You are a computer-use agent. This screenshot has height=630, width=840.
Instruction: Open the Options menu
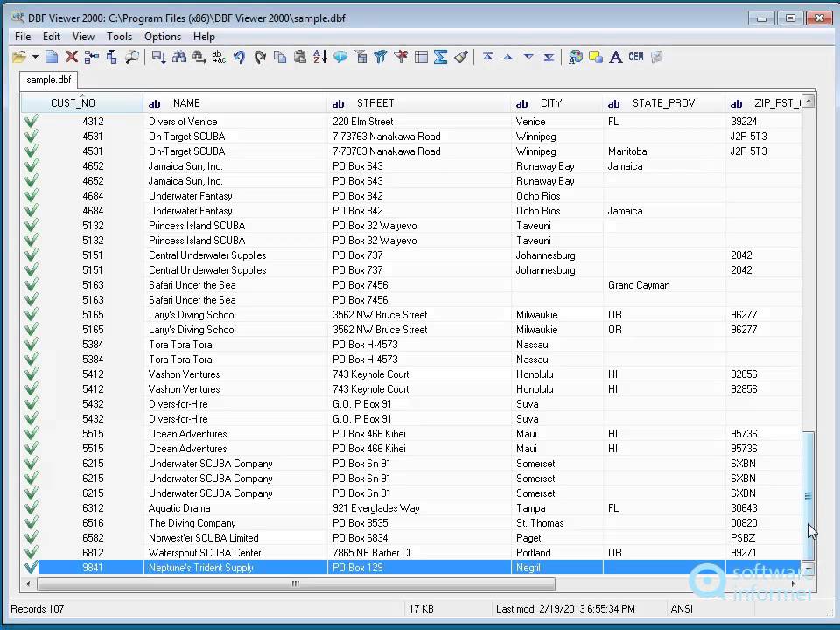coord(163,37)
